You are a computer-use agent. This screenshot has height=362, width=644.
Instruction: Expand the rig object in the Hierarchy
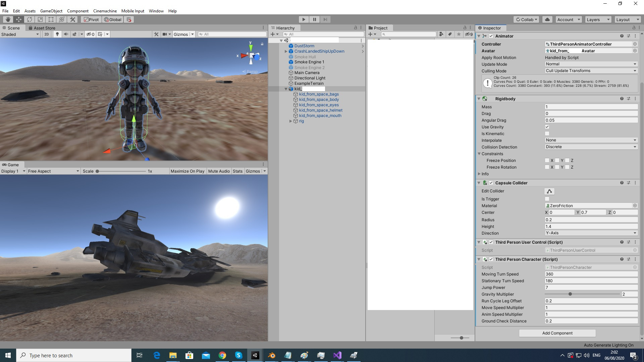(290, 121)
